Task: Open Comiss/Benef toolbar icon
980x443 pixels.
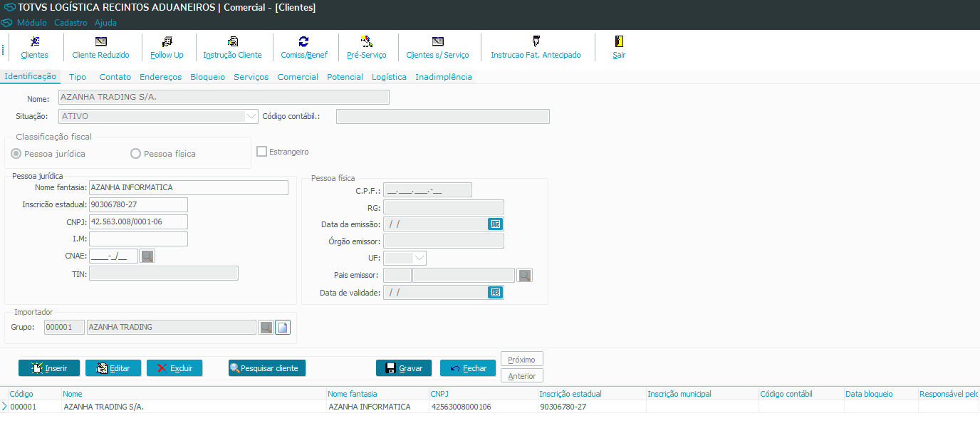Action: [303, 47]
